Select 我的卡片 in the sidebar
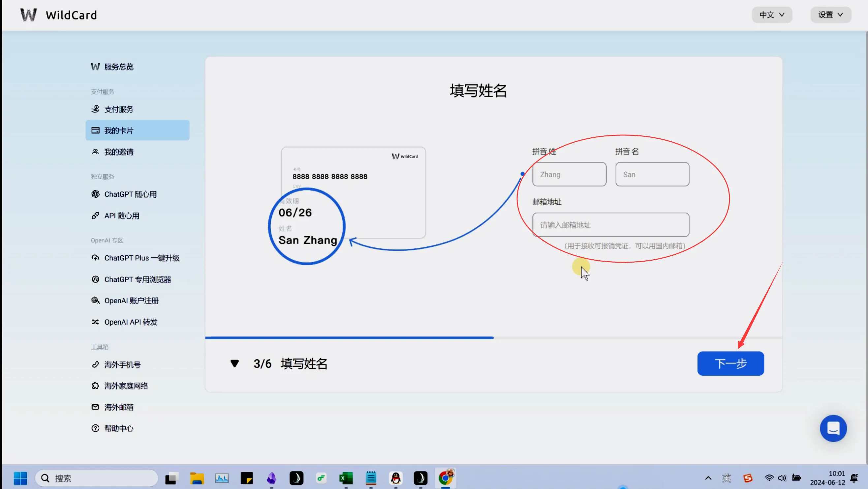 pyautogui.click(x=138, y=130)
